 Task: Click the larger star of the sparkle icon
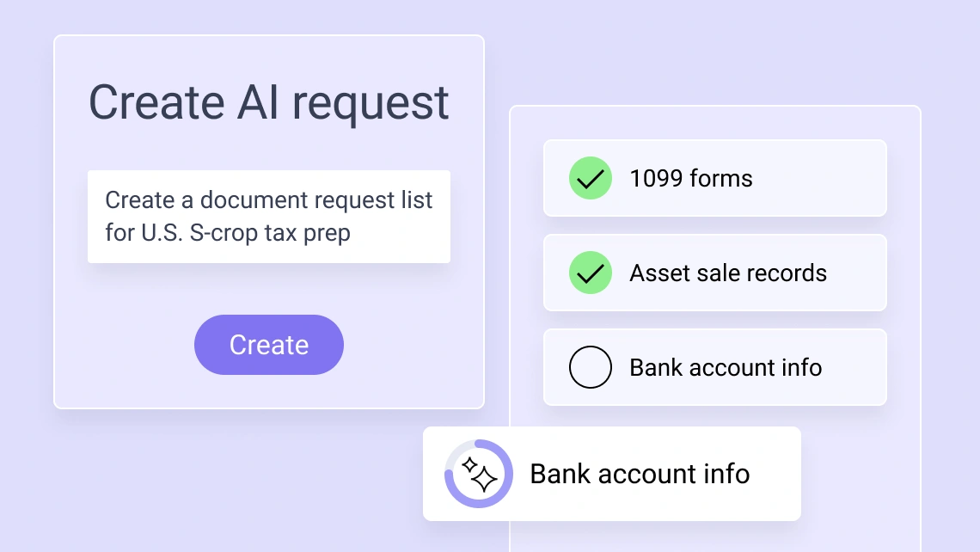coord(485,479)
